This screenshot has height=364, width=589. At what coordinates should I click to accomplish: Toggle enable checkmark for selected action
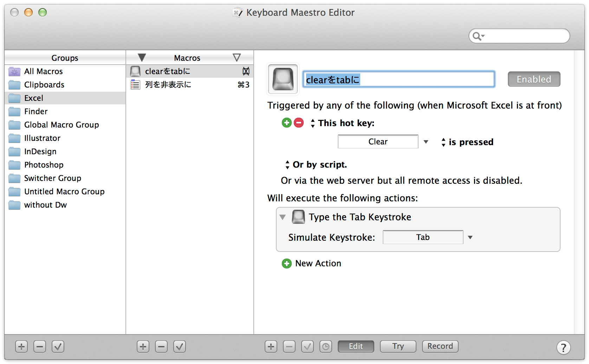click(x=308, y=347)
